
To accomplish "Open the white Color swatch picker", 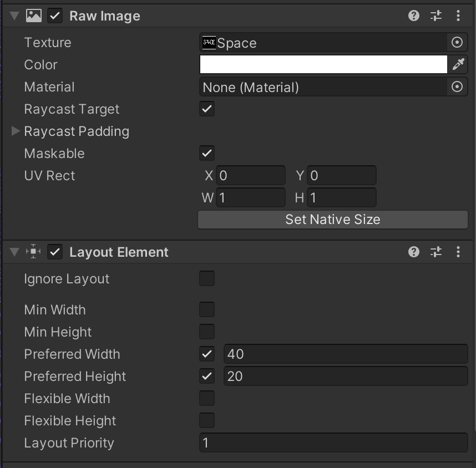I will point(323,64).
